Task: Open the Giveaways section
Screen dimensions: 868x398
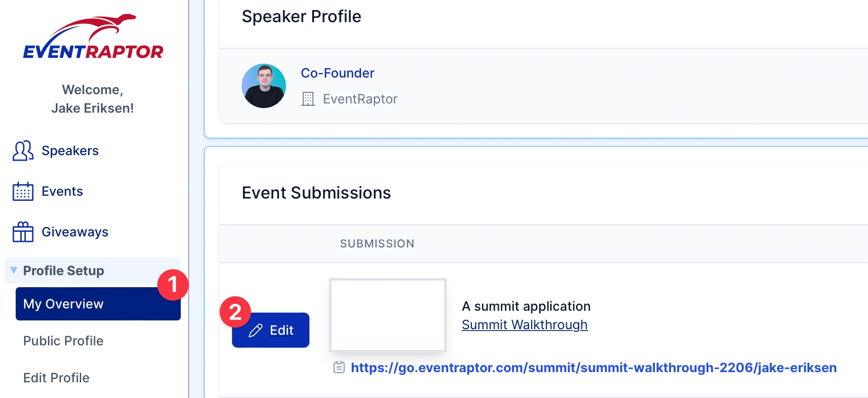Action: 75,232
